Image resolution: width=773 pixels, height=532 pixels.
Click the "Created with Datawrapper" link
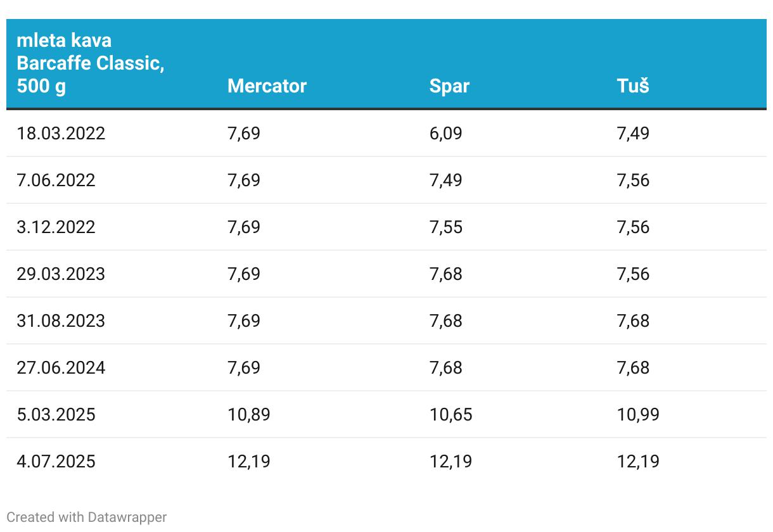(x=87, y=517)
